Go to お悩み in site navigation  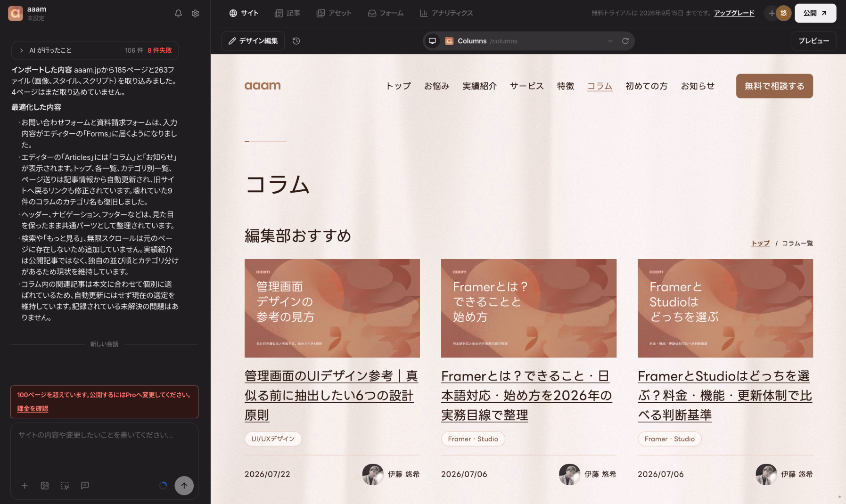tap(436, 86)
